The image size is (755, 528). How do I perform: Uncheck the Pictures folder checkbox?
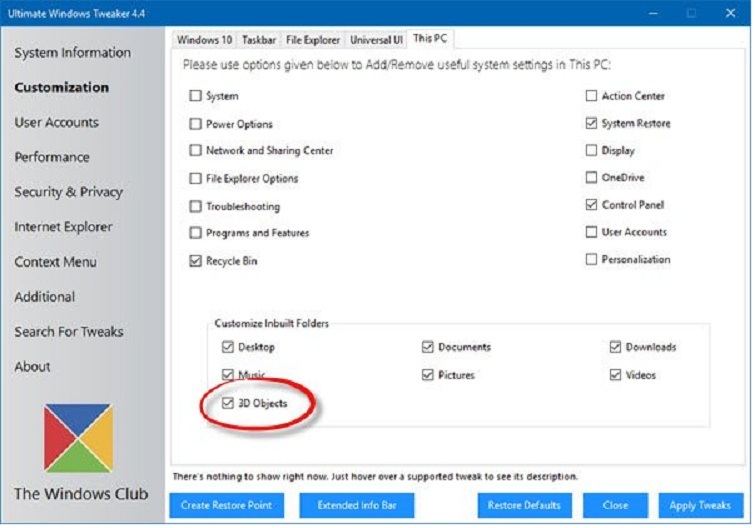[x=428, y=374]
